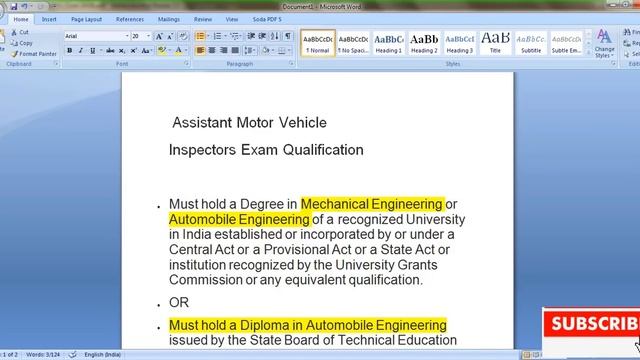Apply the Title style
Viewport: 640px width, 360px height.
tap(495, 43)
